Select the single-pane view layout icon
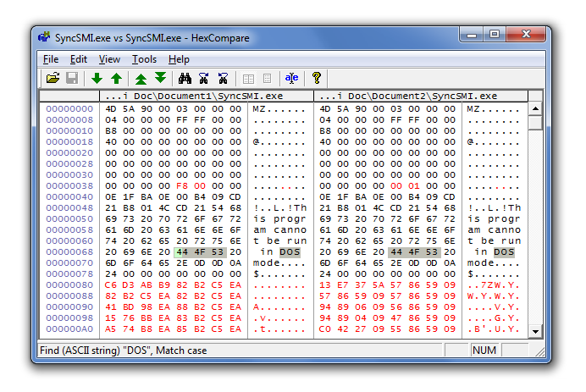 [268, 79]
